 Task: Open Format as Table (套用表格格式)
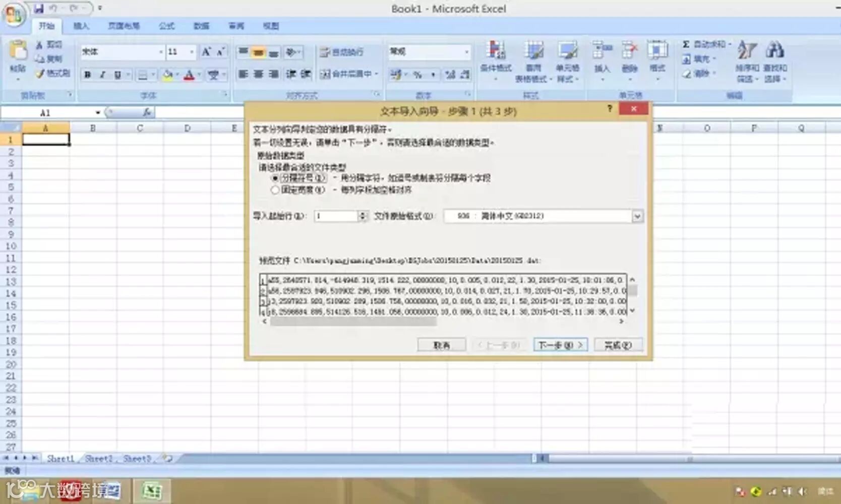(x=533, y=61)
